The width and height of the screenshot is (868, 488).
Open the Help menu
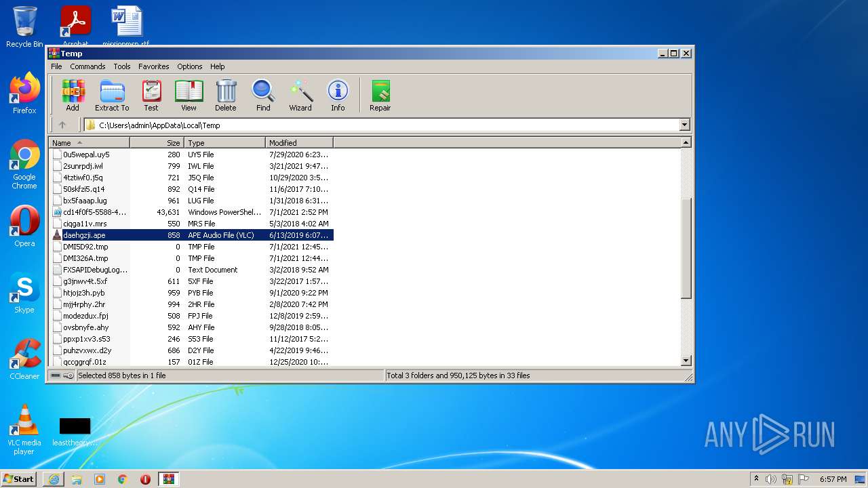(x=217, y=66)
